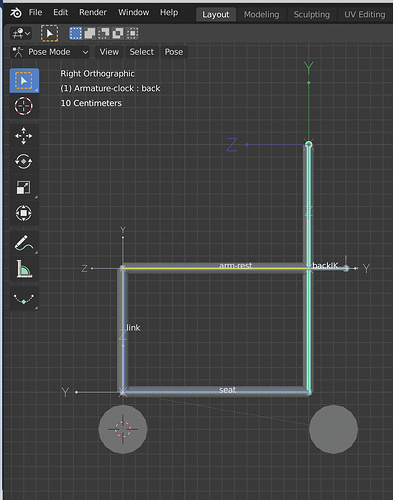Click the right gray wheel circle
This screenshot has width=393, height=500.
333,429
